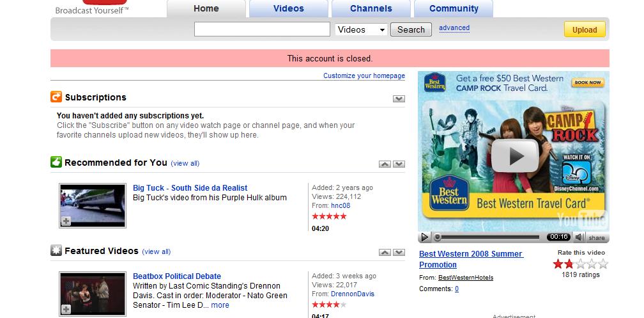Screen dimensions: 644x318
Task: Open Customize your homepage link
Action: point(364,76)
